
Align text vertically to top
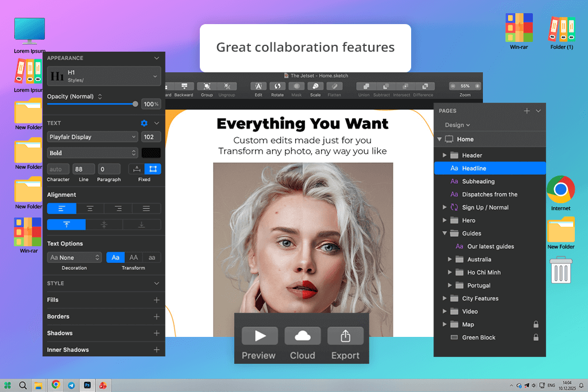coord(67,224)
